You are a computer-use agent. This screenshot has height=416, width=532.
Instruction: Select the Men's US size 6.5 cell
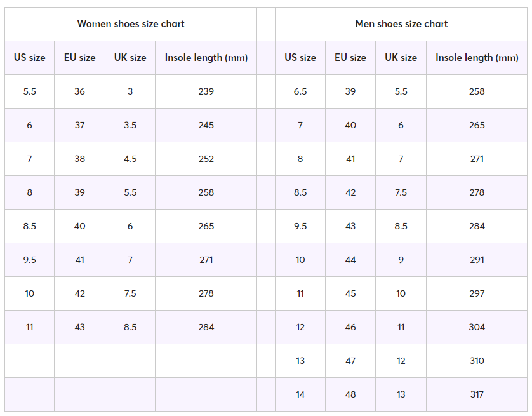(300, 91)
